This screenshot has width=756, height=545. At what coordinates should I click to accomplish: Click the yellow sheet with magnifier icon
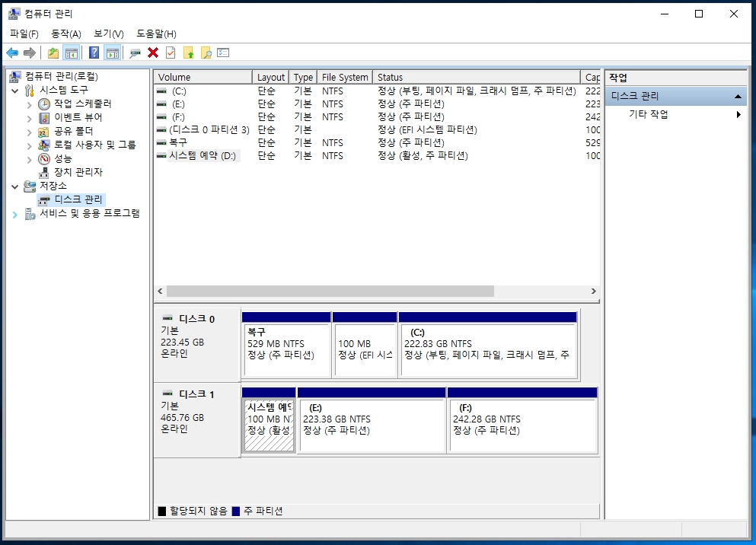206,53
